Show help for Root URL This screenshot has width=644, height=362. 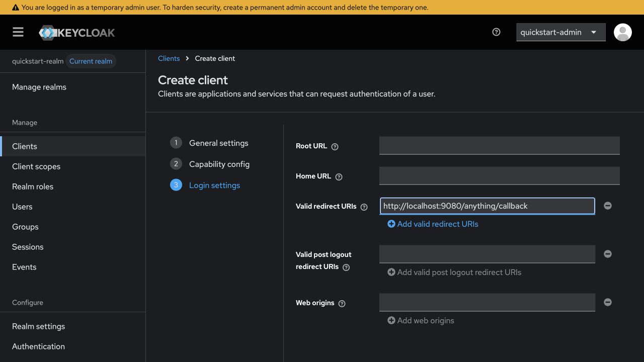pos(335,147)
